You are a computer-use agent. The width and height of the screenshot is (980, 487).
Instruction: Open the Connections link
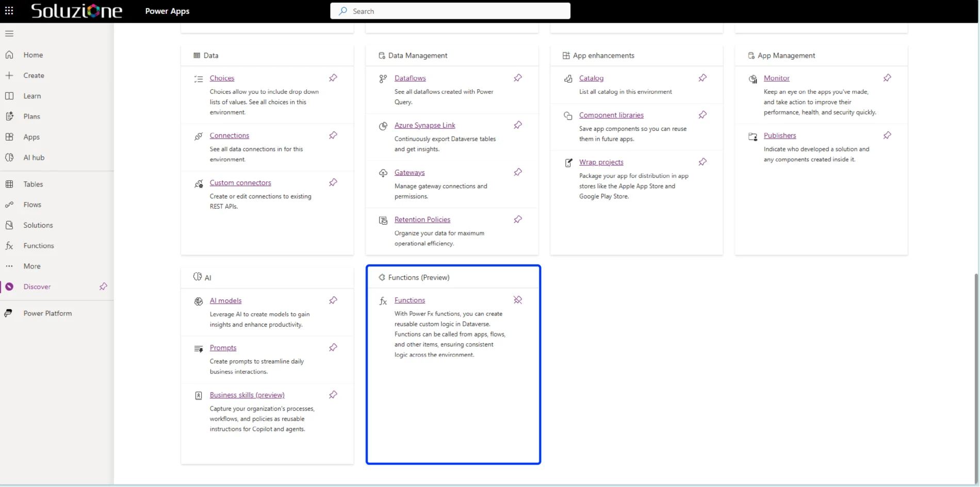[x=230, y=136]
